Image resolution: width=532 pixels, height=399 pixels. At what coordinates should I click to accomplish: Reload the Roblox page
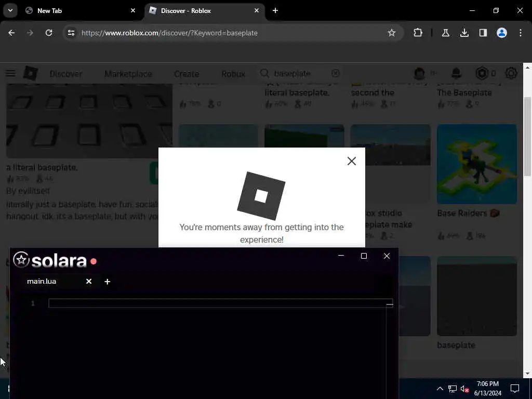[x=49, y=33]
